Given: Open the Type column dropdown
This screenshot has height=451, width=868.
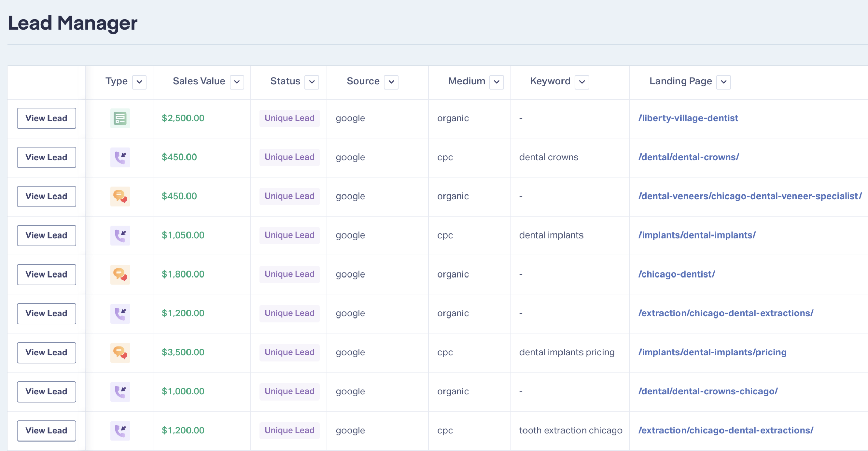Looking at the screenshot, I should point(139,82).
